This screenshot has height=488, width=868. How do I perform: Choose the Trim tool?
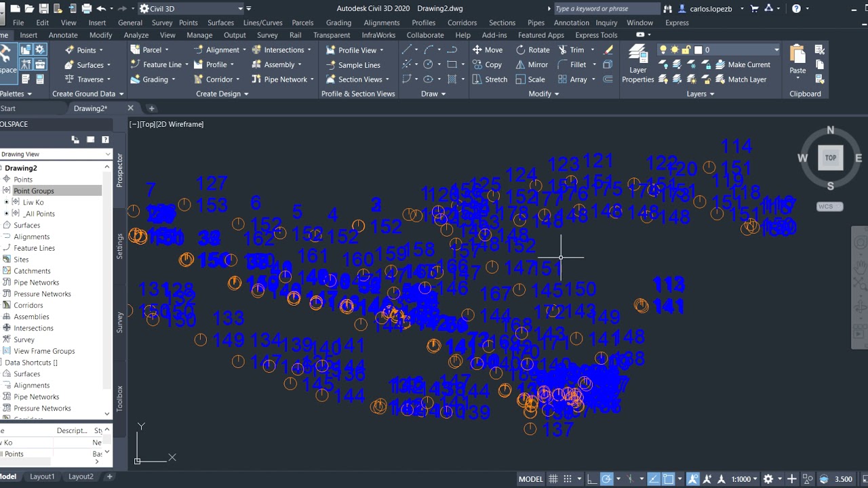pyautogui.click(x=572, y=49)
